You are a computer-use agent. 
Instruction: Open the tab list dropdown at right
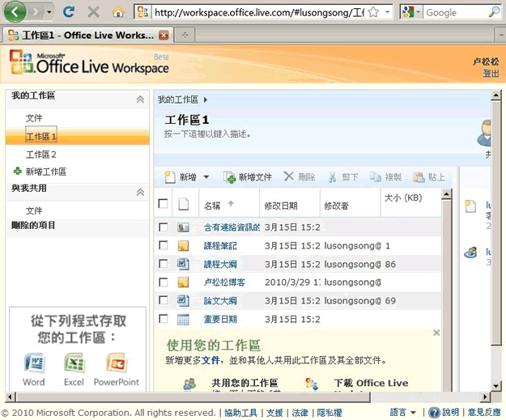(x=500, y=35)
